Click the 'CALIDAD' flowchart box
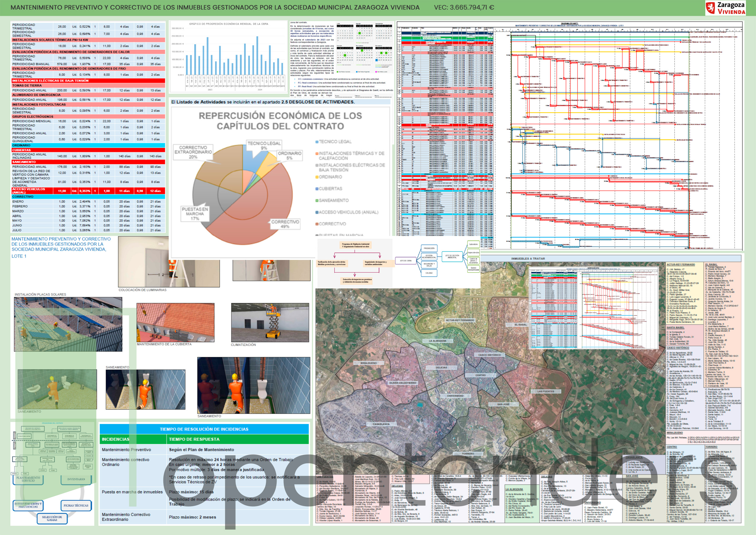The width and height of the screenshot is (756, 535). click(x=429, y=273)
